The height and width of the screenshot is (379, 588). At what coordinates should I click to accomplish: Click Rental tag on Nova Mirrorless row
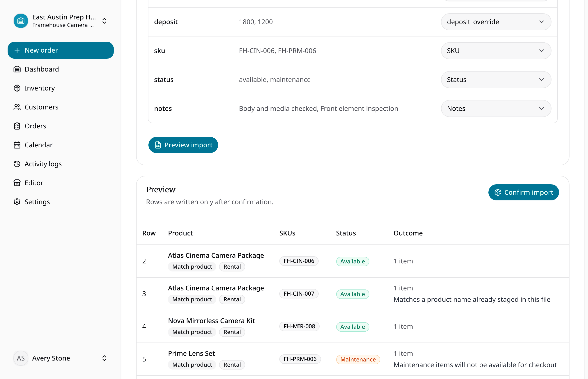[232, 332]
